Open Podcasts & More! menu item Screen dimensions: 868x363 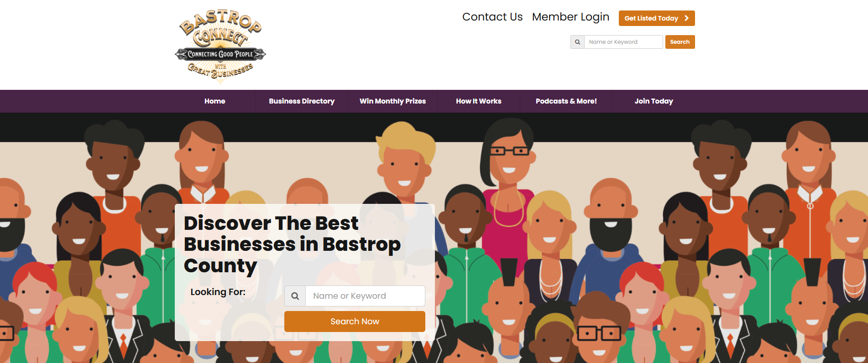[x=566, y=101]
